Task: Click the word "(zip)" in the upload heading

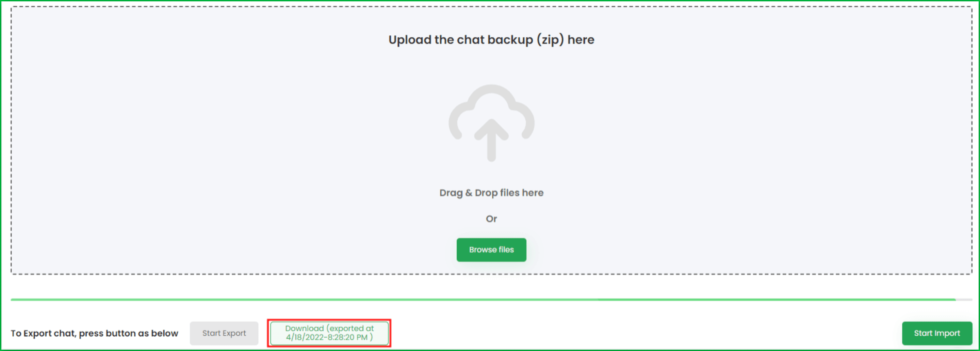Action: pyautogui.click(x=550, y=39)
